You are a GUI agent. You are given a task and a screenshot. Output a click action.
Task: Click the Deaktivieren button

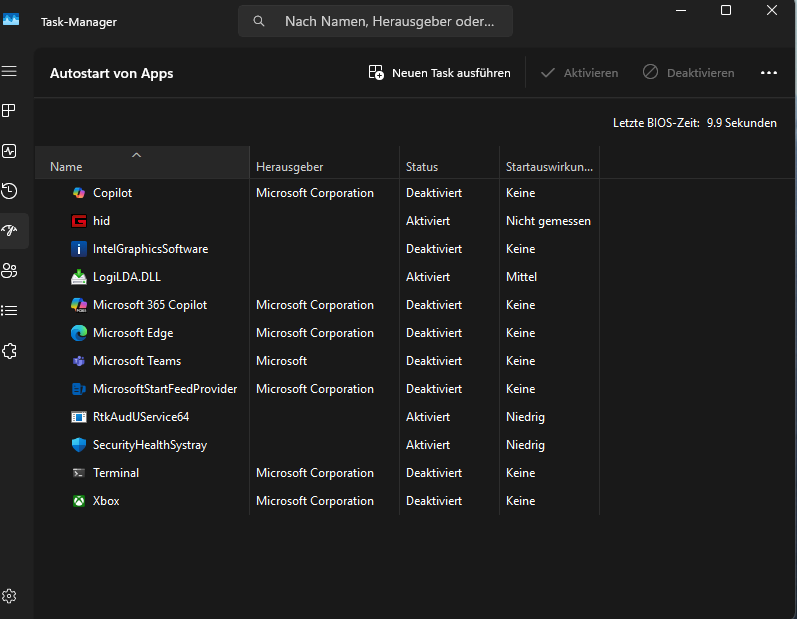(x=689, y=73)
